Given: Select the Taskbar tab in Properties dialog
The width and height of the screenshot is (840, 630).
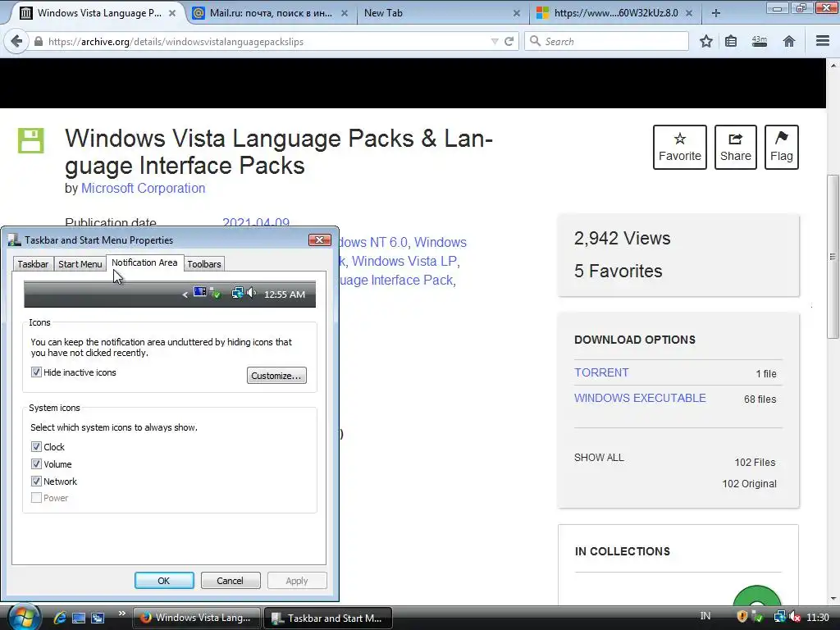Looking at the screenshot, I should 33,263.
